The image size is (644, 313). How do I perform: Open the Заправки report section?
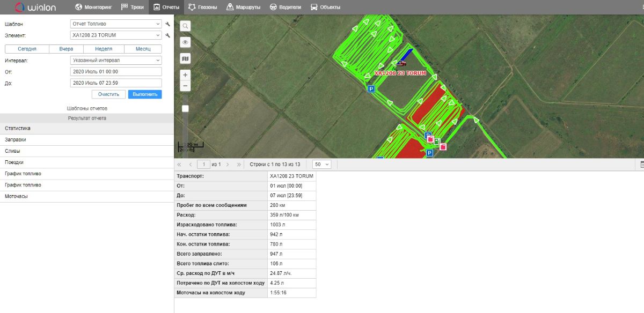click(16, 140)
